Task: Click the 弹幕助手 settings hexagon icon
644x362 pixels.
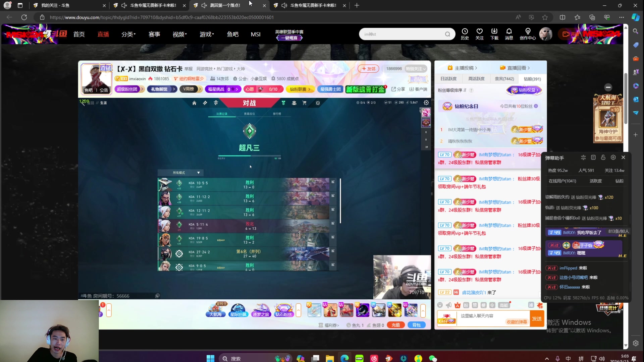Action: (613, 158)
